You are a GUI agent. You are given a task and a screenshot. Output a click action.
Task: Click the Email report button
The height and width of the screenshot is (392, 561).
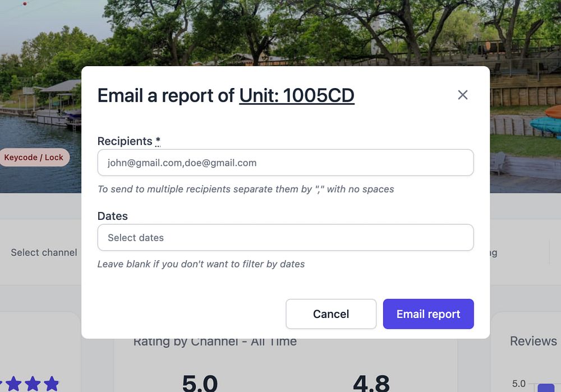point(428,314)
